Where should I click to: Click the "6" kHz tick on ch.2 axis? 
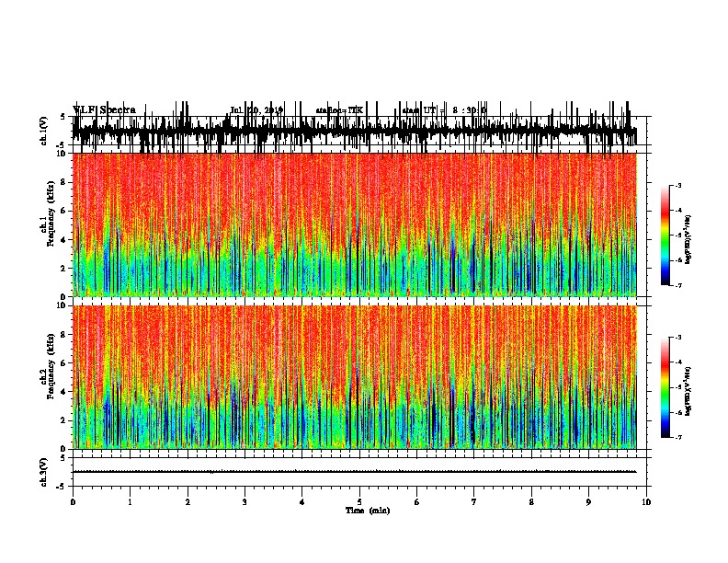[64, 363]
